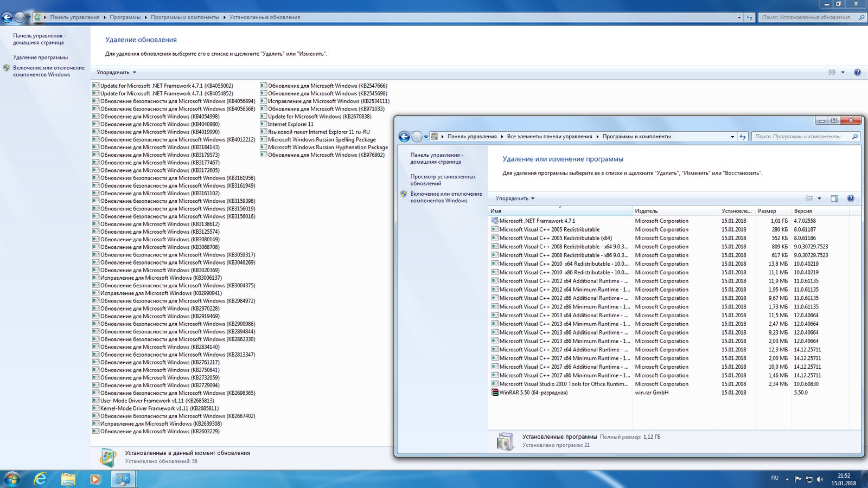Change view in the Удаление обновления toolbar
This screenshot has width=868, height=488.
832,72
